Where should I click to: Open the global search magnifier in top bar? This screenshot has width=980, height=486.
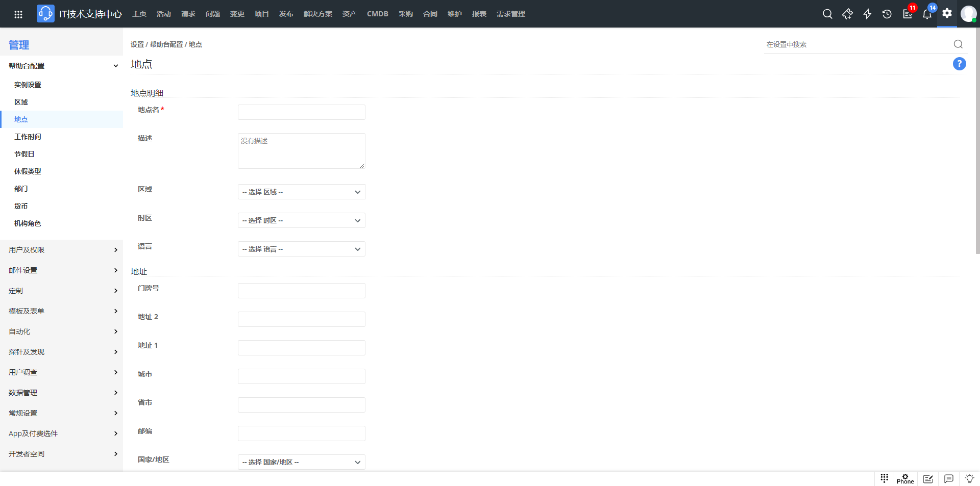click(x=827, y=14)
